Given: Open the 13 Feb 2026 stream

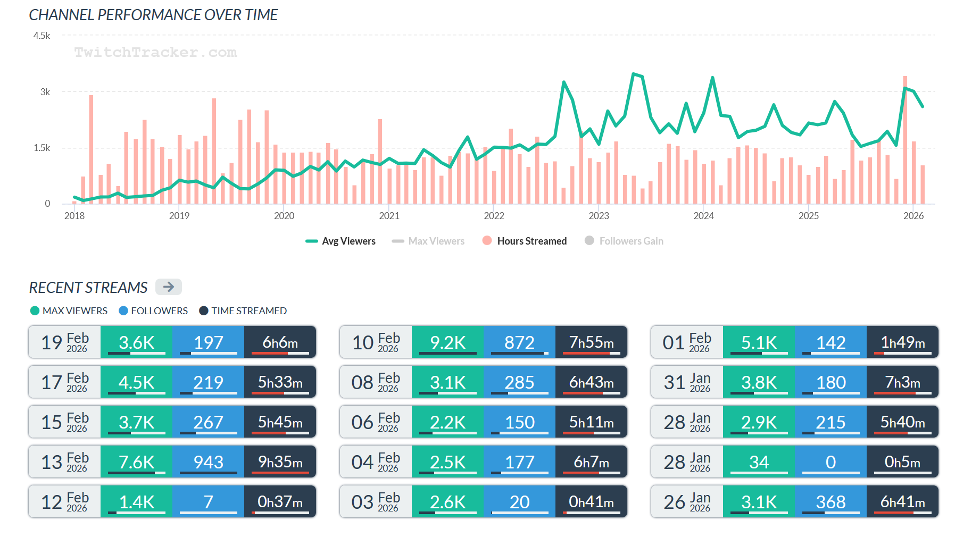Looking at the screenshot, I should (x=172, y=462).
